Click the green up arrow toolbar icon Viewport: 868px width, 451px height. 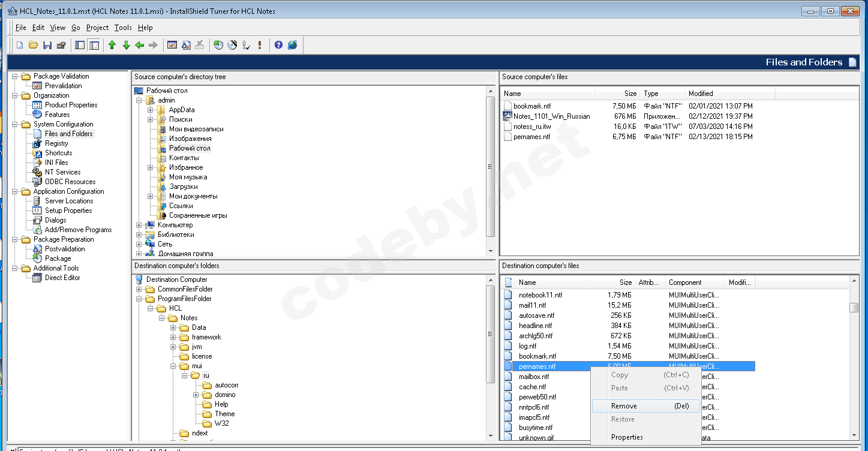(x=112, y=45)
